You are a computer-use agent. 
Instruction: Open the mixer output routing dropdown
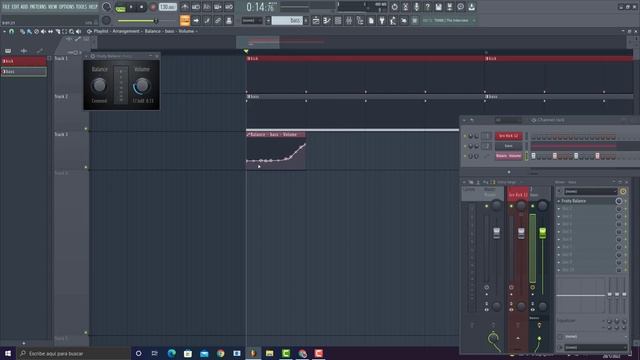[x=596, y=348]
